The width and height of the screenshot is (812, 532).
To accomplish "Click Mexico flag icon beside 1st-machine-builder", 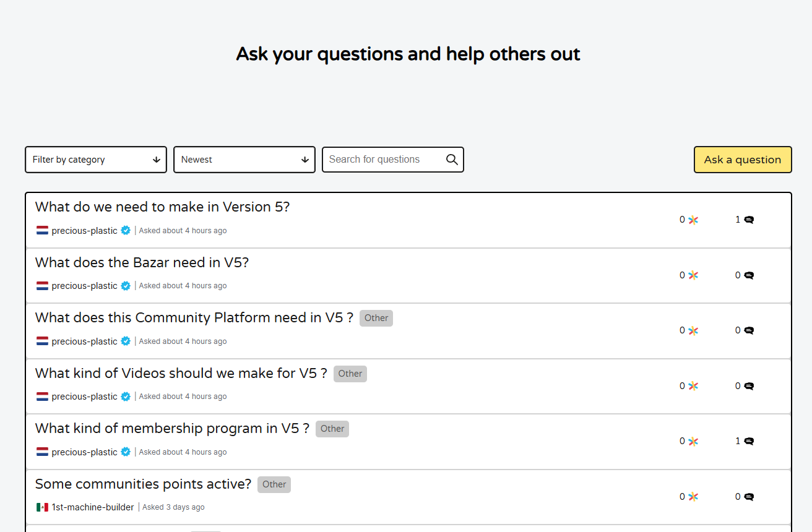I will [x=42, y=507].
